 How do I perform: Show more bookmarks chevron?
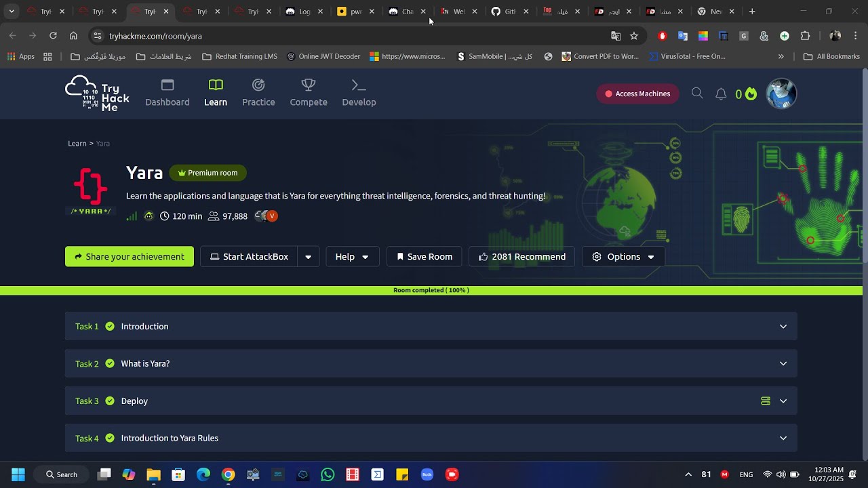pyautogui.click(x=781, y=57)
